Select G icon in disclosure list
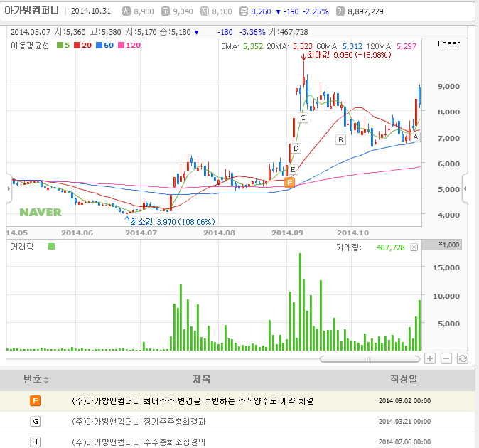479x448 pixels. (35, 422)
